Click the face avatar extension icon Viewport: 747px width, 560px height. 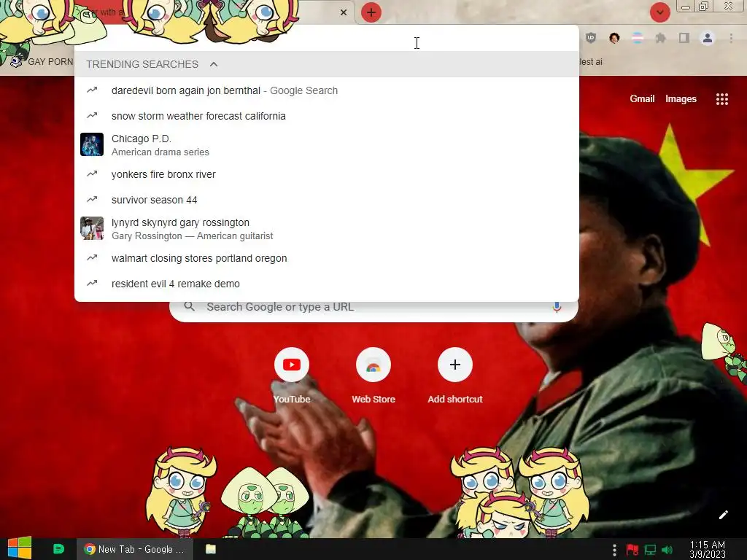click(614, 38)
